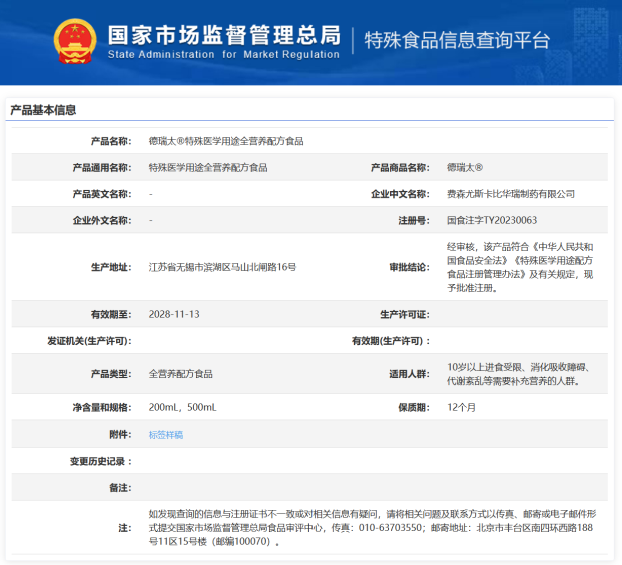Click the note paragraph with fax 010-63703550
The width and height of the screenshot is (622, 565).
pyautogui.click(x=372, y=528)
